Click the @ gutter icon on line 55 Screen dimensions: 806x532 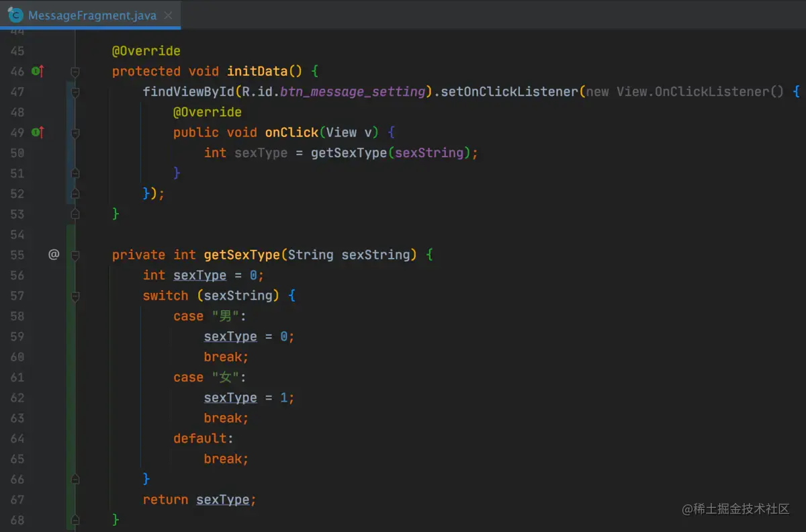pos(54,255)
